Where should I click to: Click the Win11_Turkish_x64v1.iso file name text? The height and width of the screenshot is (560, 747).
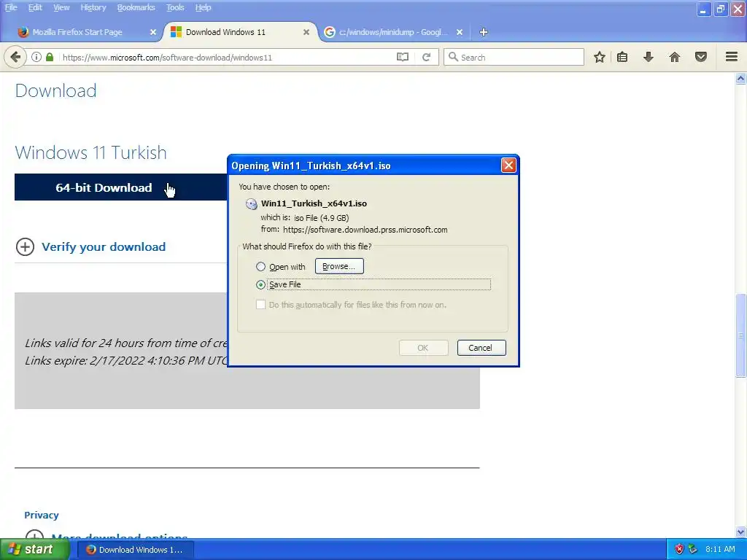[x=314, y=203]
